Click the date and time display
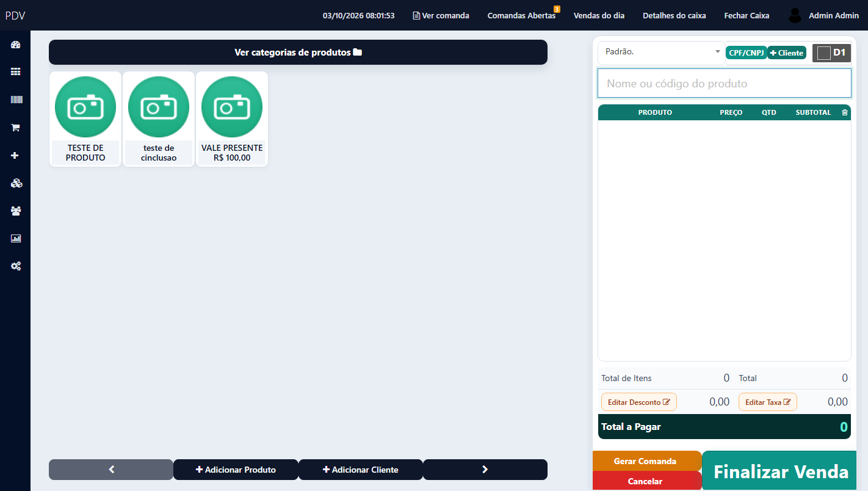Viewport: 868px width, 491px height. (x=359, y=16)
